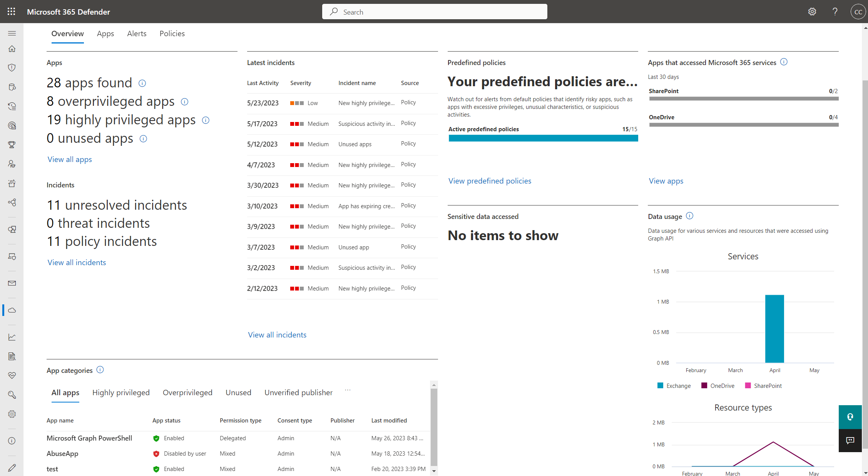Open Trials gift box icon
The image size is (868, 476).
12,183
